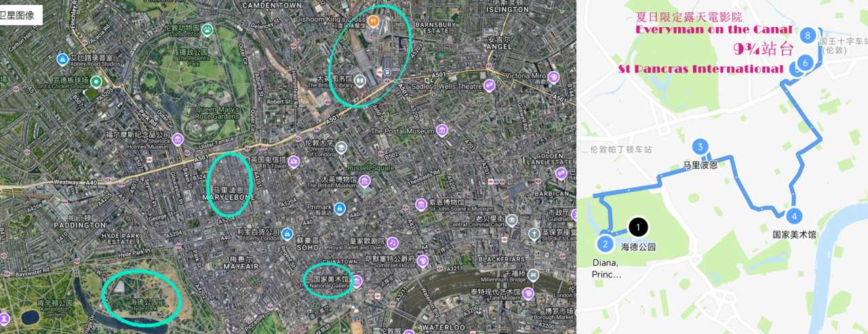Click route stop 4 国家美术馆
This screenshot has width=868, height=334.
pyautogui.click(x=794, y=216)
